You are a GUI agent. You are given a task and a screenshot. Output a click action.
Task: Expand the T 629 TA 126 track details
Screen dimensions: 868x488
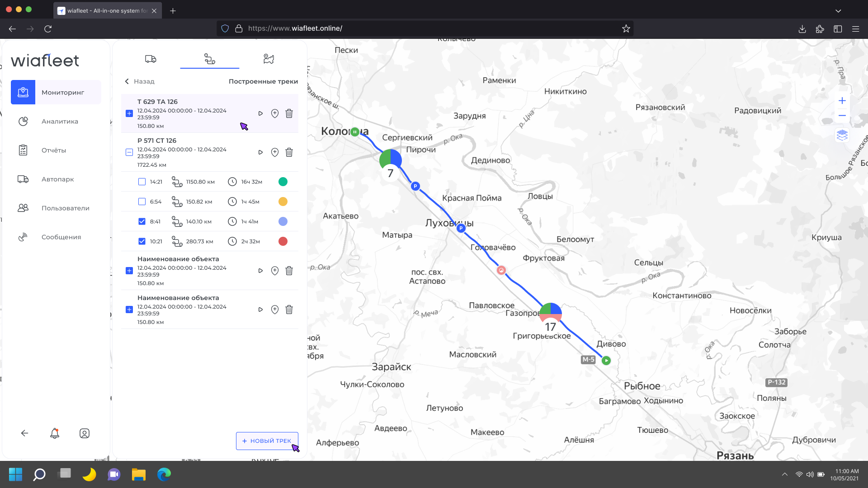coord(129,114)
